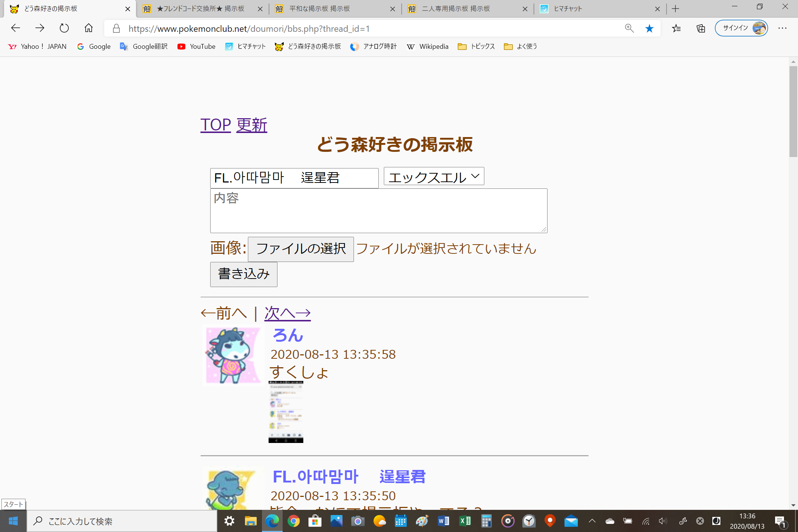The width and height of the screenshot is (798, 532).
Task: Toggle the favorite star for this page
Action: point(649,28)
